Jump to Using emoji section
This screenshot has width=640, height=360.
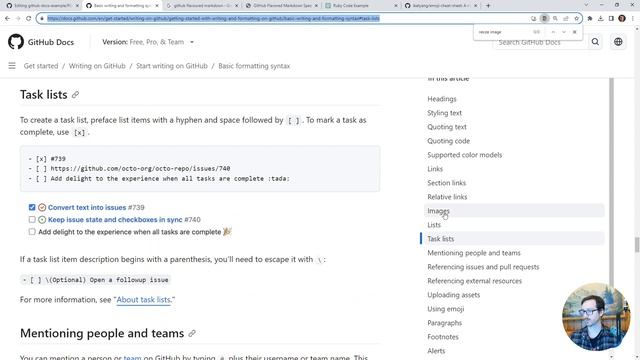[x=446, y=309]
